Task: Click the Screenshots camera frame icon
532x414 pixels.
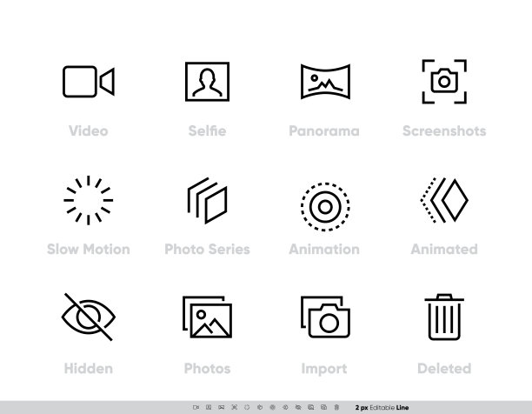Action: 444,82
